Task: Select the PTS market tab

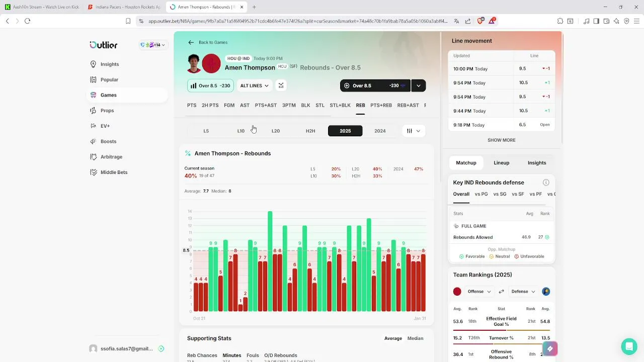Action: coord(192,105)
